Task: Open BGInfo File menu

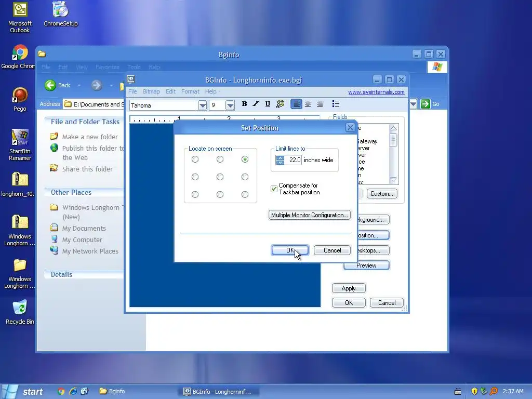Action: click(132, 91)
